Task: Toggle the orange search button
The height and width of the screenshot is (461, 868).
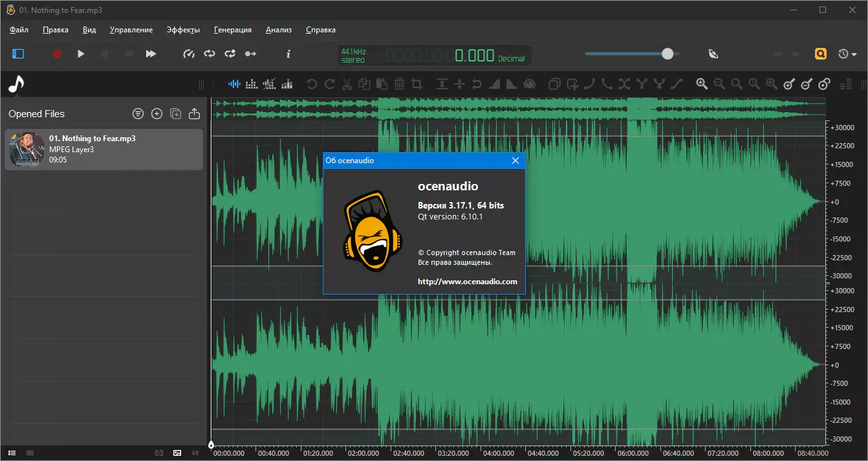Action: (x=820, y=54)
